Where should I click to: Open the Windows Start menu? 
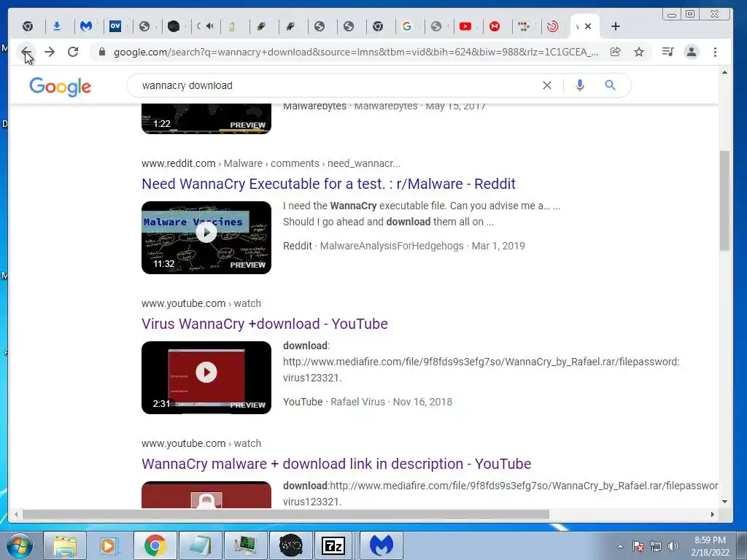(x=20, y=545)
